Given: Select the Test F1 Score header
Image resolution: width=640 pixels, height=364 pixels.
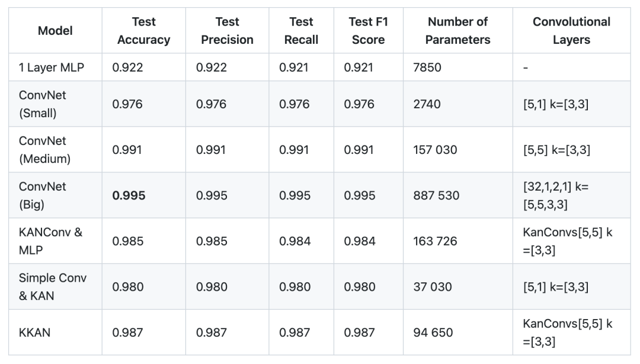Looking at the screenshot, I should point(368,31).
